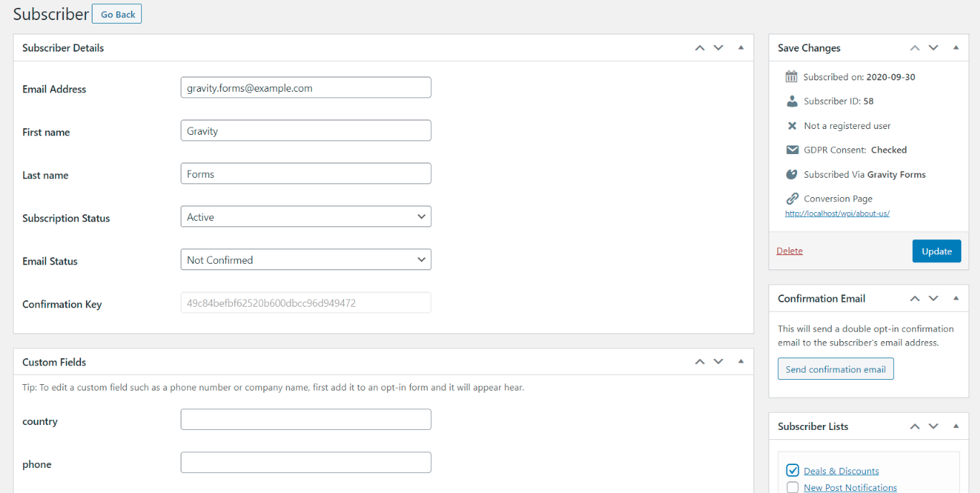Viewport: 980px width, 493px height.
Task: Collapse the Custom Fields panel
Action: pyautogui.click(x=741, y=362)
